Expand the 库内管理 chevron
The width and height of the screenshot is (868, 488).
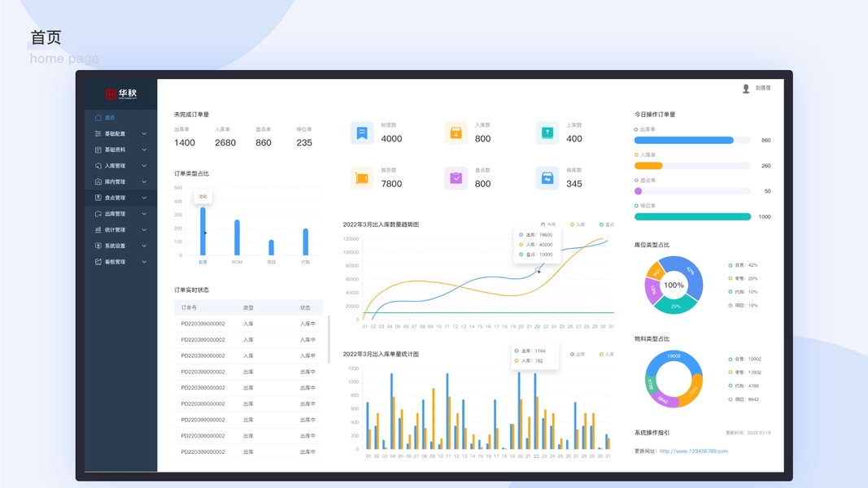[144, 181]
